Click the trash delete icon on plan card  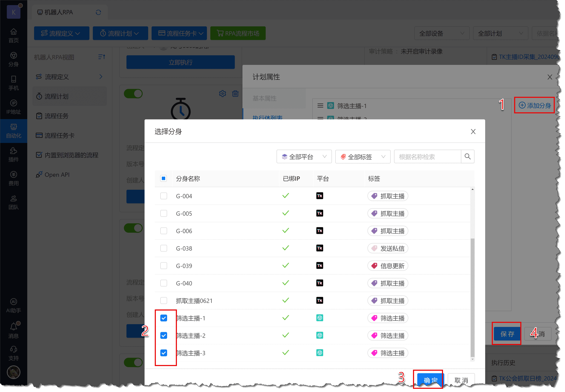[x=235, y=94]
